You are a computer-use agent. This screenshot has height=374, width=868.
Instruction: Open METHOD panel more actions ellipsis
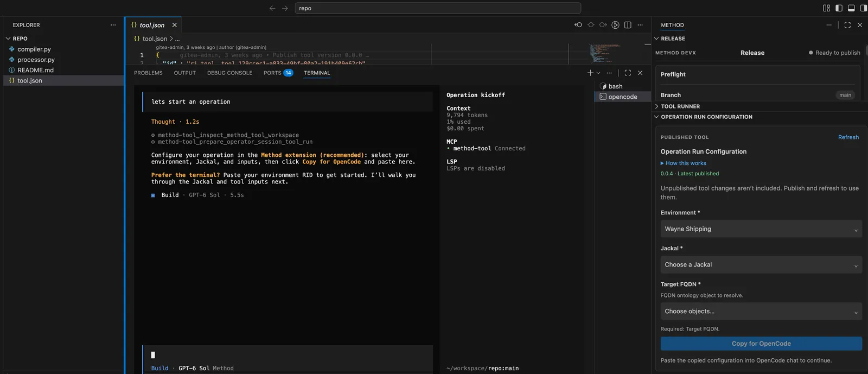pyautogui.click(x=829, y=25)
